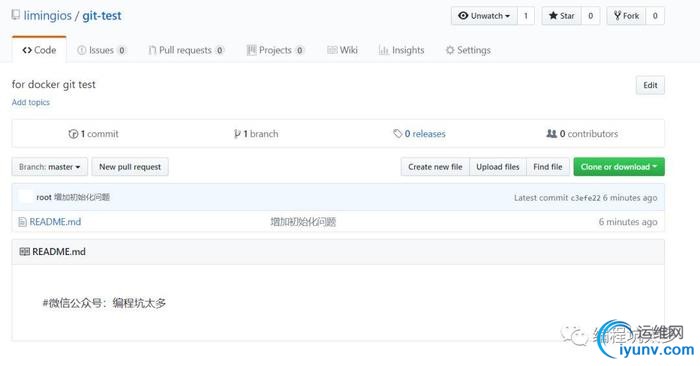This screenshot has height=366, width=700.
Task: Click the Issues tab circle icon
Action: click(81, 50)
